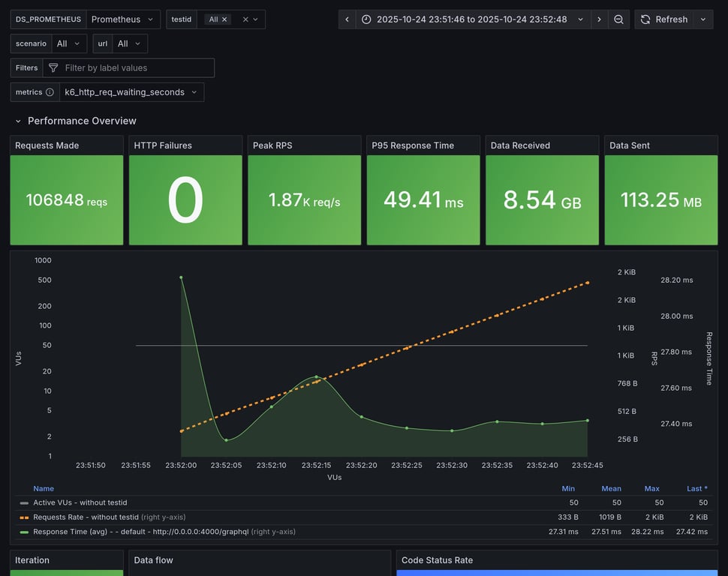
Task: Click the Refresh button
Action: coord(664,19)
